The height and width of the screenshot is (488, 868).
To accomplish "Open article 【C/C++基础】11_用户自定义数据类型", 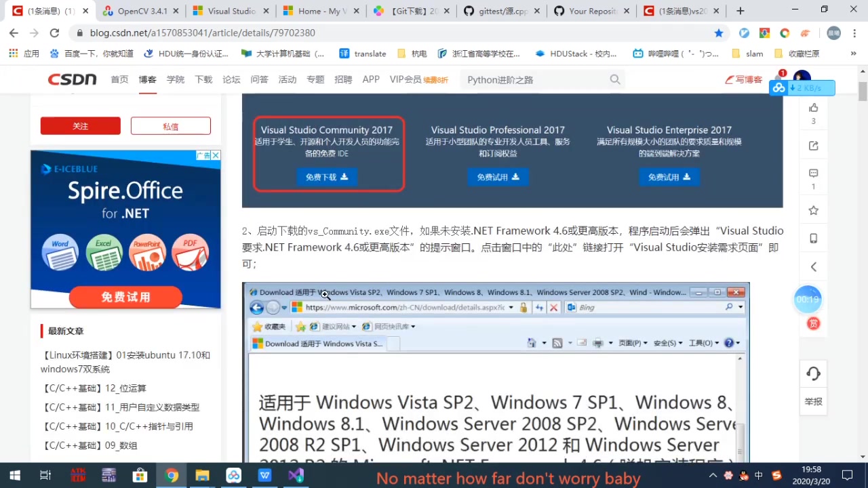I will pos(120,407).
